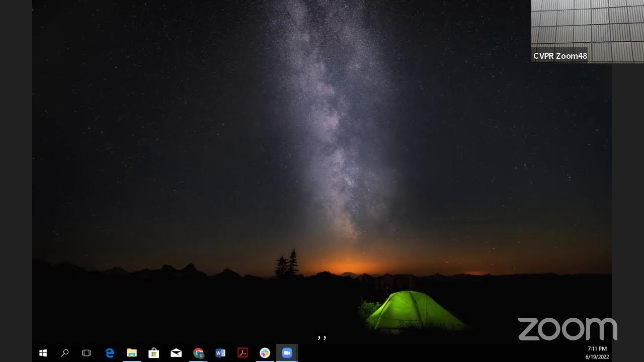Open Task View in the taskbar

point(87,353)
